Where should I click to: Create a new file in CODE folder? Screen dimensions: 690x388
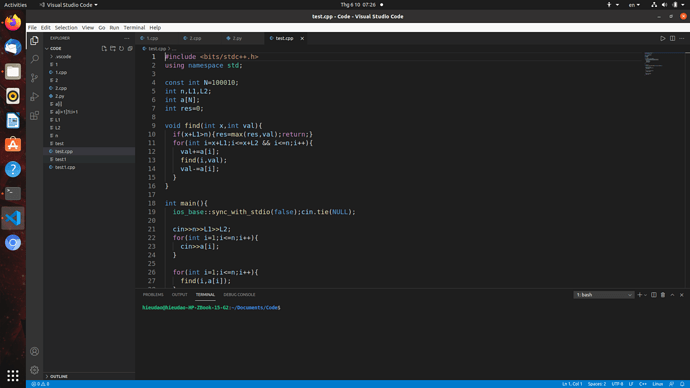click(x=104, y=48)
